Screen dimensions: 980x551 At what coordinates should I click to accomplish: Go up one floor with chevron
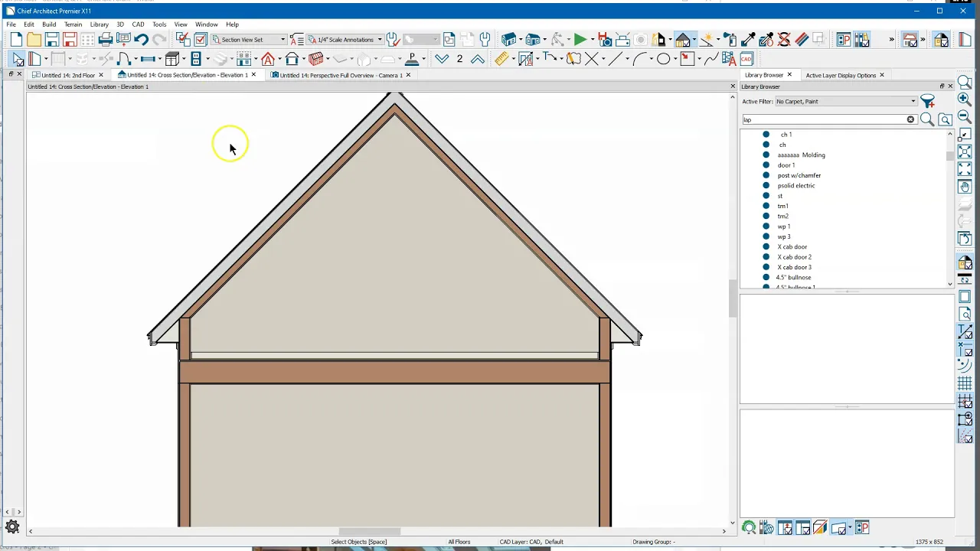(477, 59)
